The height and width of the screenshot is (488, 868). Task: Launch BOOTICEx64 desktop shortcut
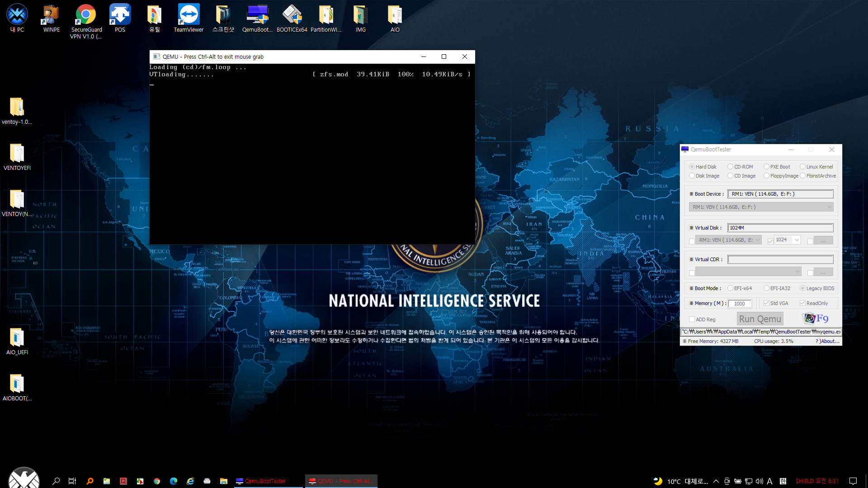[292, 18]
